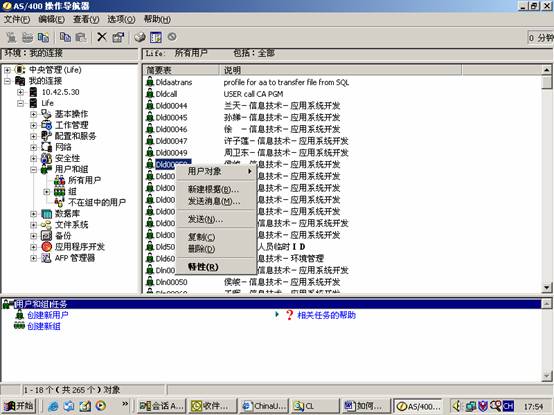Collapse the 用户和组 node

click(34, 170)
